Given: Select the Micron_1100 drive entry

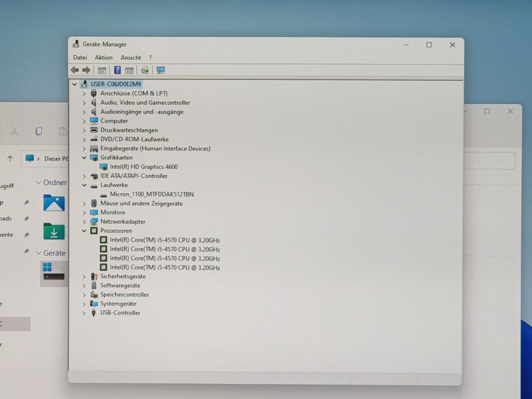Looking at the screenshot, I should pos(152,194).
